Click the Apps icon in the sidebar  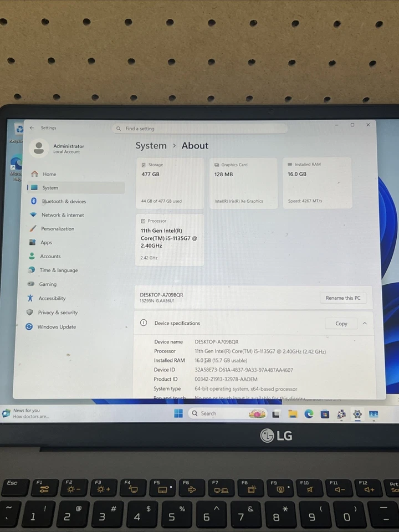[x=32, y=242]
